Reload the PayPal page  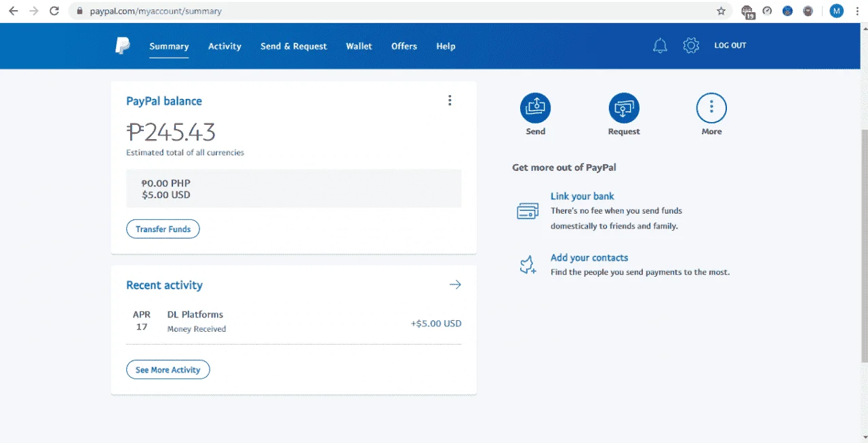(x=55, y=11)
